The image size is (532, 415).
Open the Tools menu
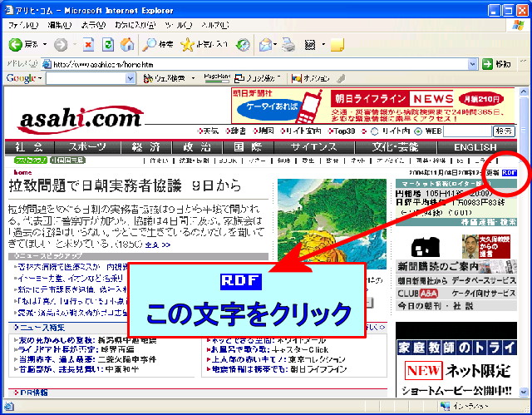[x=179, y=25]
